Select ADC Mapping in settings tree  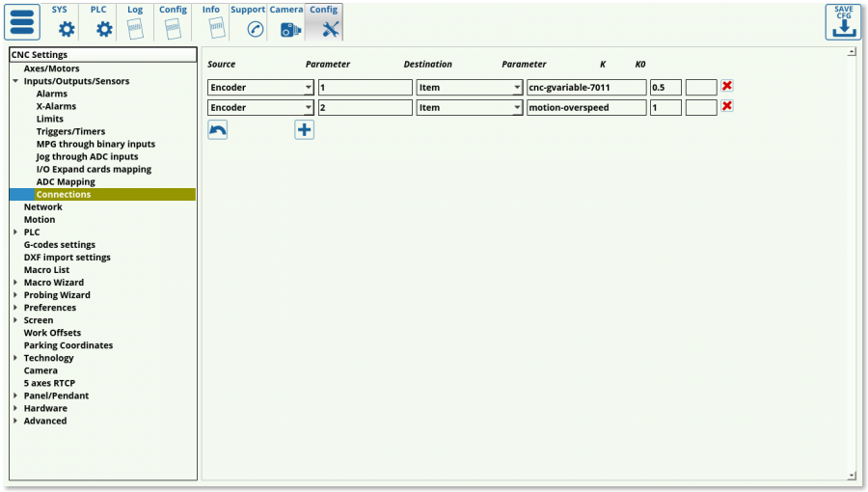coord(66,181)
